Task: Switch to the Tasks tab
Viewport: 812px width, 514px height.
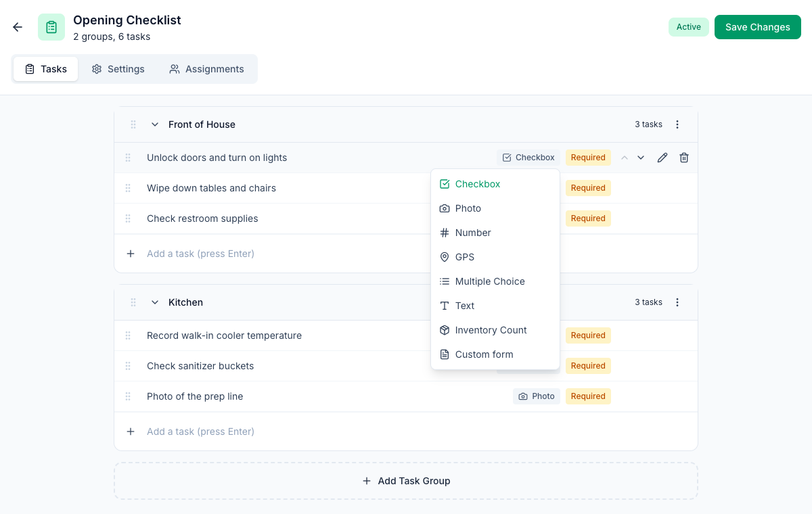Action: [x=45, y=69]
